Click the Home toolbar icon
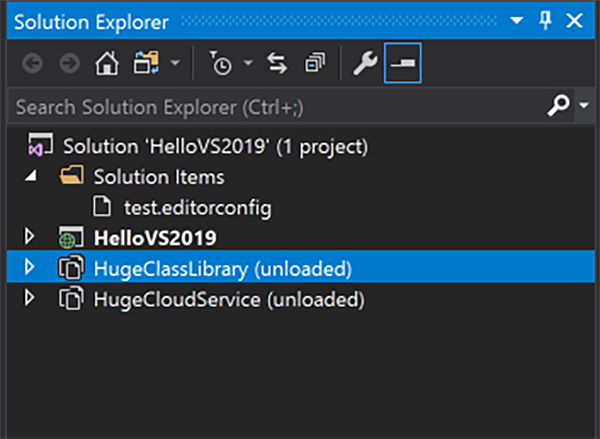Screen dimensions: 600x439 tap(102, 65)
